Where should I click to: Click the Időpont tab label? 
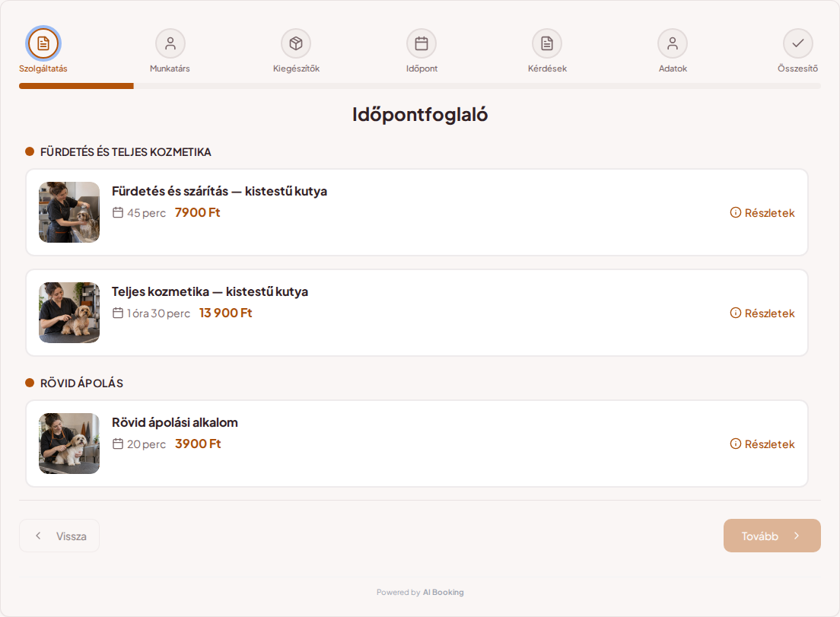click(422, 68)
